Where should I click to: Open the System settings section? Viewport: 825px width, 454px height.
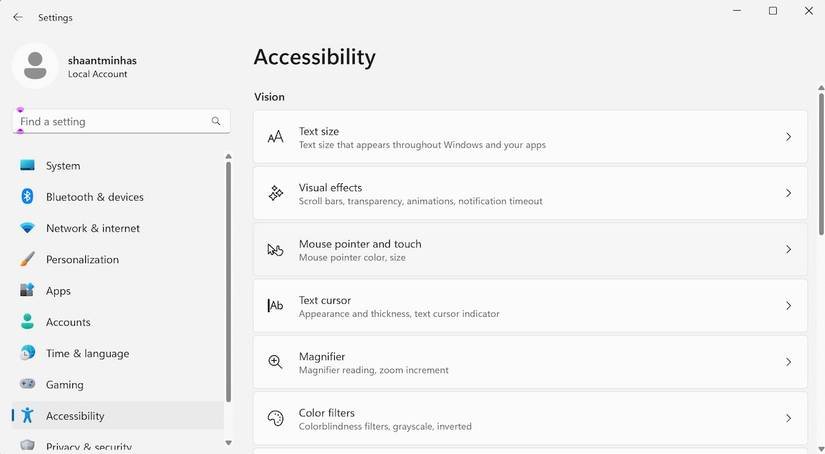point(63,166)
